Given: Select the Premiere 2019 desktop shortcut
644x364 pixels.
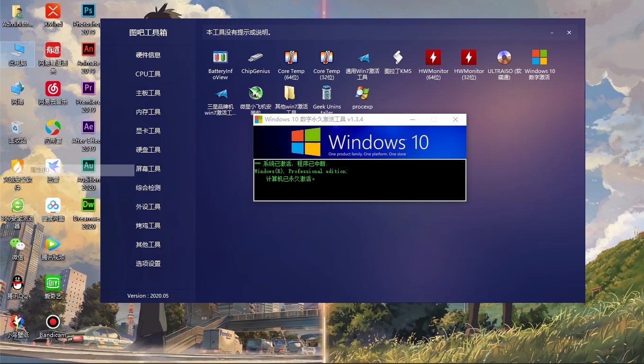Looking at the screenshot, I should click(x=88, y=97).
